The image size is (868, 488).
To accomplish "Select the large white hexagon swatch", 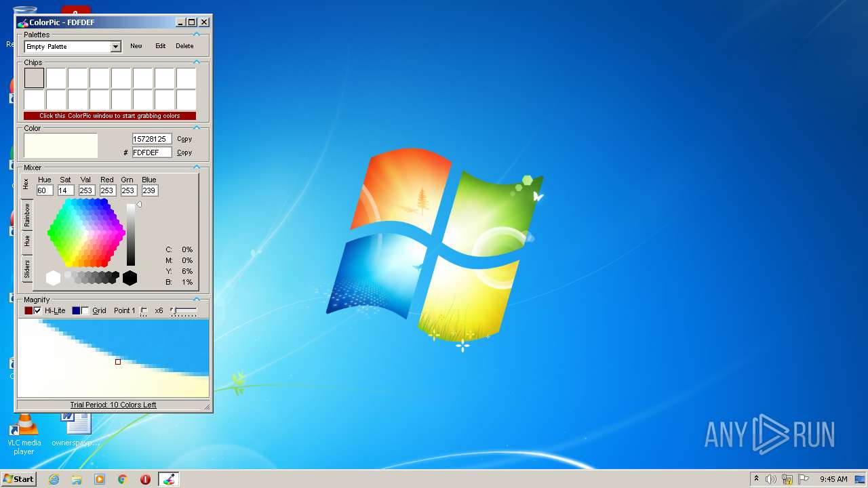I will [53, 278].
